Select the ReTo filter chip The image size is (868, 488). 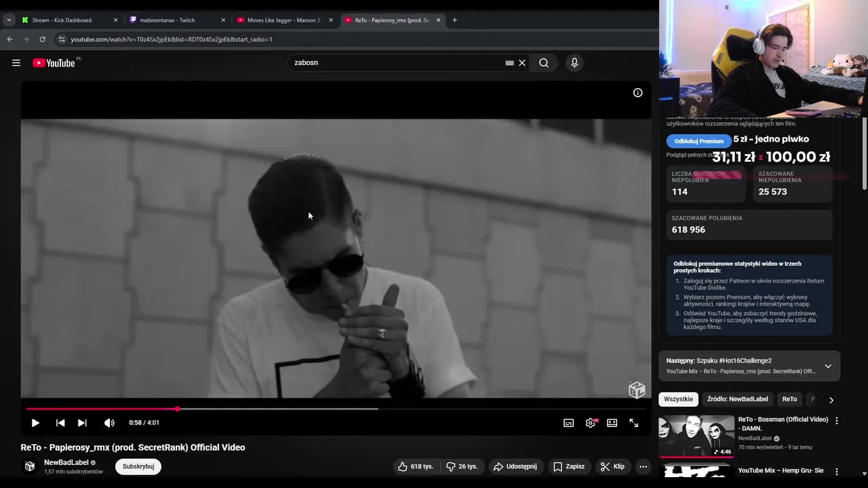(x=789, y=399)
